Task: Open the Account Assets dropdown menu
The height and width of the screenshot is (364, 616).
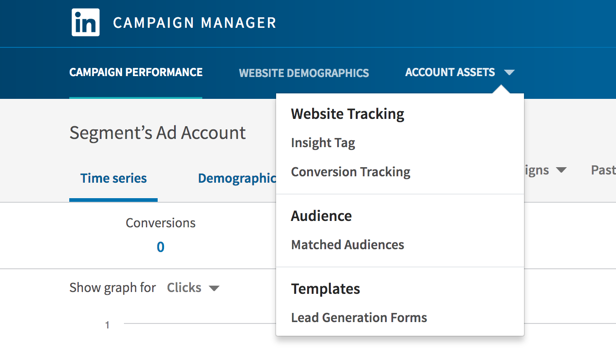Action: (450, 72)
